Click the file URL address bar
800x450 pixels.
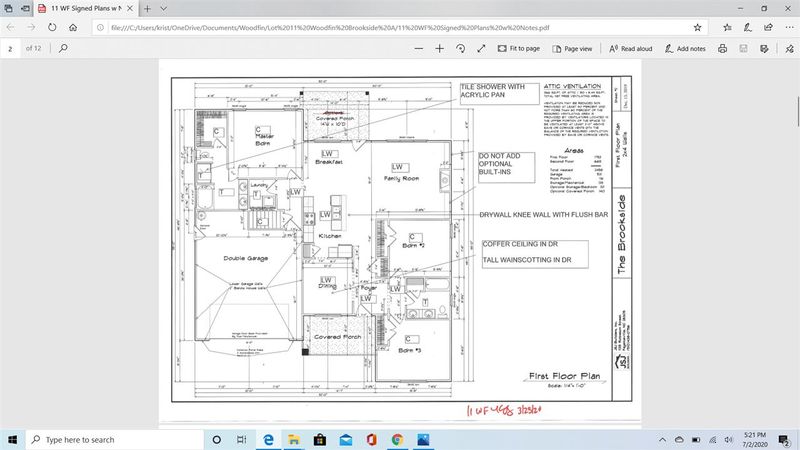pos(398,28)
